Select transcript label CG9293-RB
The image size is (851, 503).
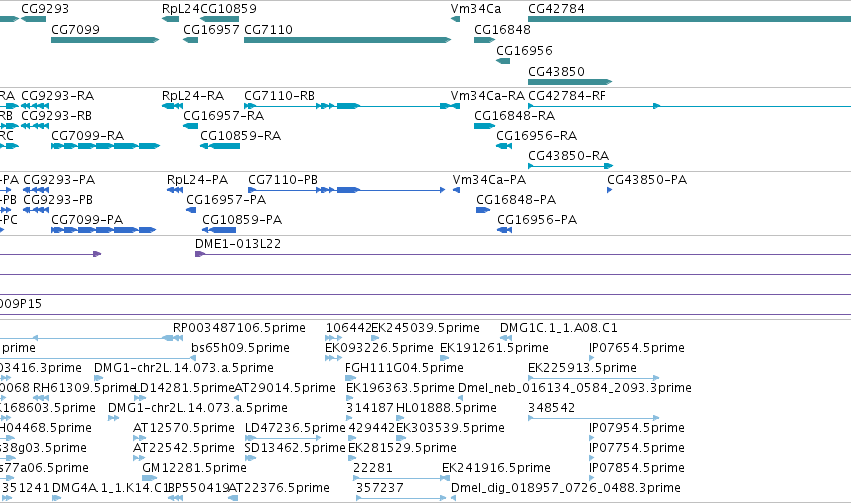pyautogui.click(x=56, y=116)
